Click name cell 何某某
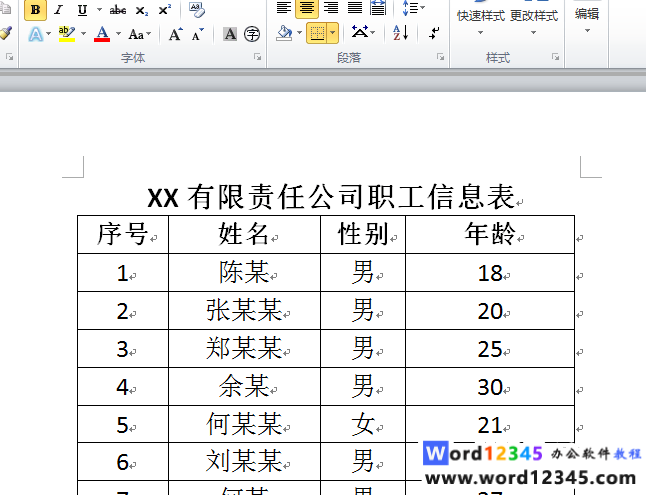The image size is (646, 495). coord(244,424)
